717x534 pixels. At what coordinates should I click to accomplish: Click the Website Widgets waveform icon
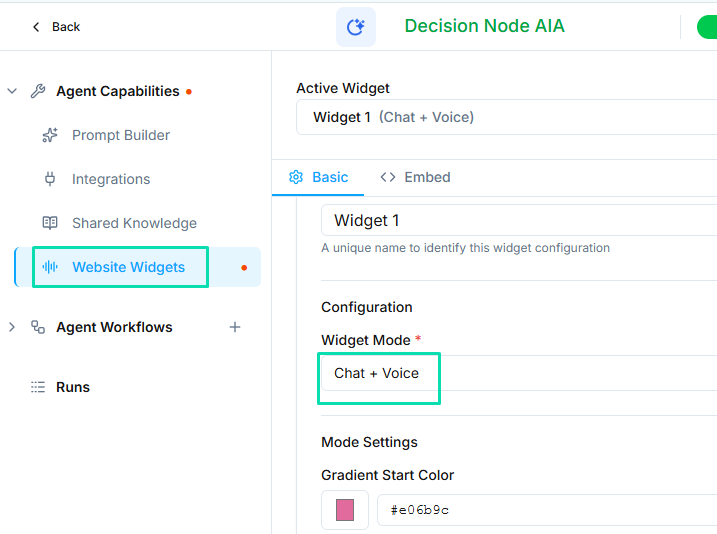pyautogui.click(x=50, y=267)
